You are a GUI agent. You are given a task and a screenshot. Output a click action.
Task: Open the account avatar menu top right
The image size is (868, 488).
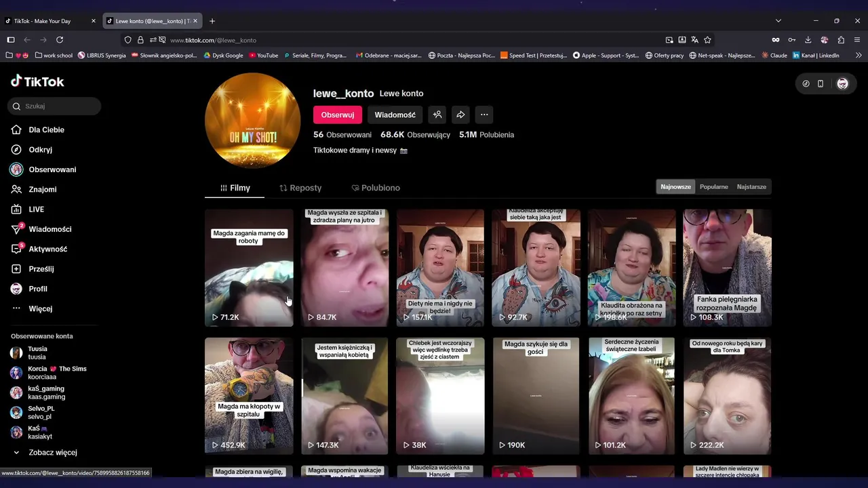tap(842, 84)
